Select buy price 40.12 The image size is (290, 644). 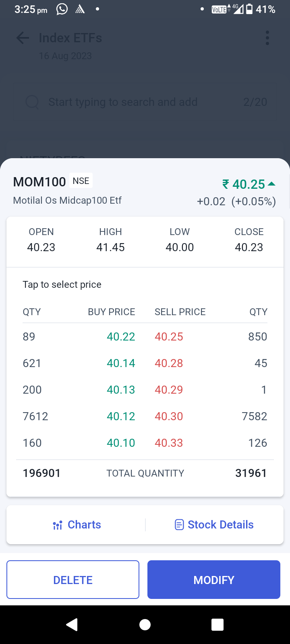click(x=121, y=416)
